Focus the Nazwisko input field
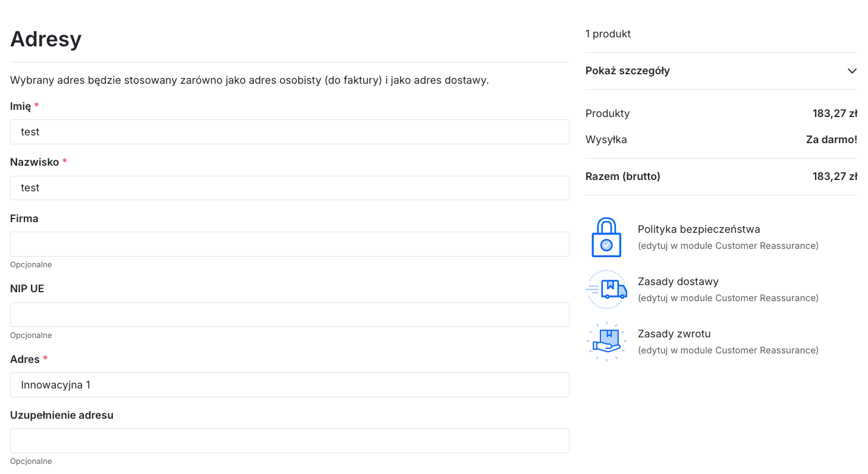Image resolution: width=868 pixels, height=474 pixels. click(x=290, y=188)
